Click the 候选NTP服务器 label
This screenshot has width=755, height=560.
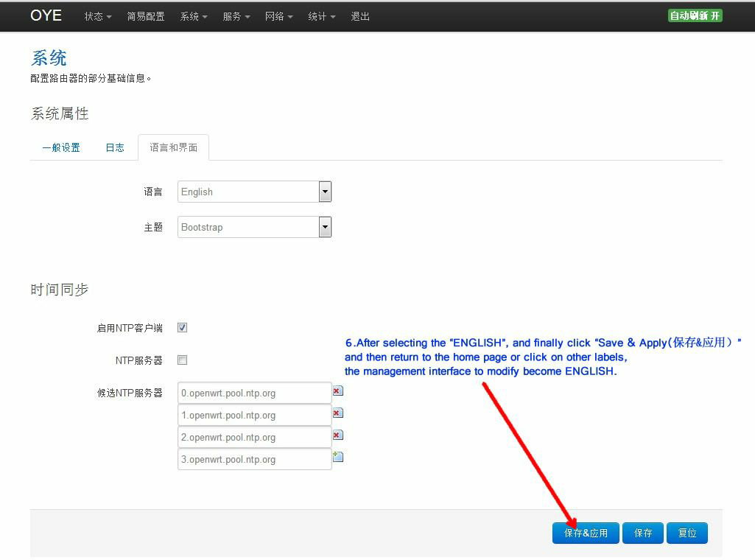click(x=130, y=393)
